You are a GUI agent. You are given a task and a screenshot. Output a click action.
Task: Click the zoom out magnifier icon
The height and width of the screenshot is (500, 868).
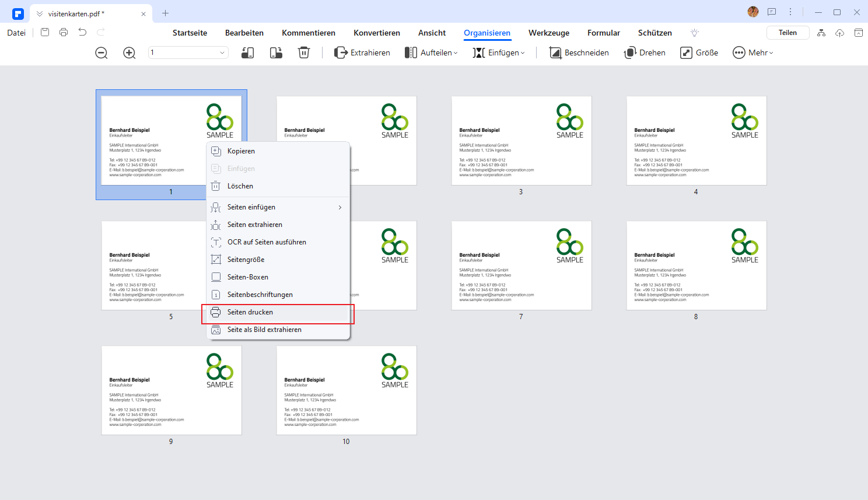click(x=101, y=53)
